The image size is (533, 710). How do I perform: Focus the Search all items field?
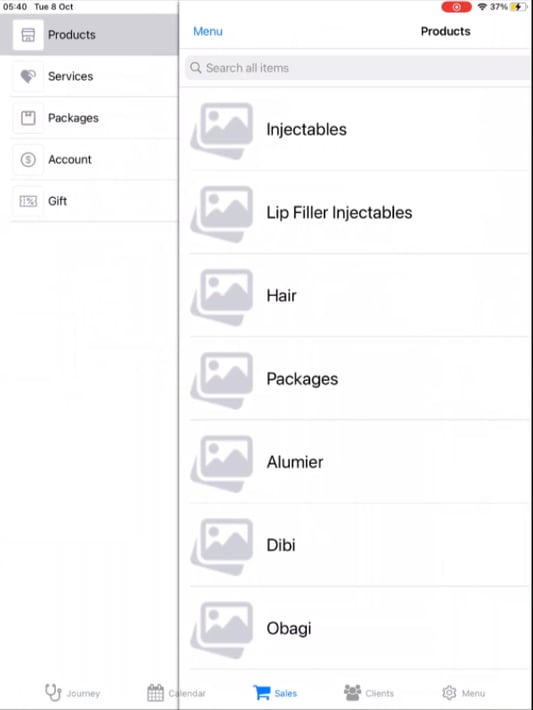(357, 68)
